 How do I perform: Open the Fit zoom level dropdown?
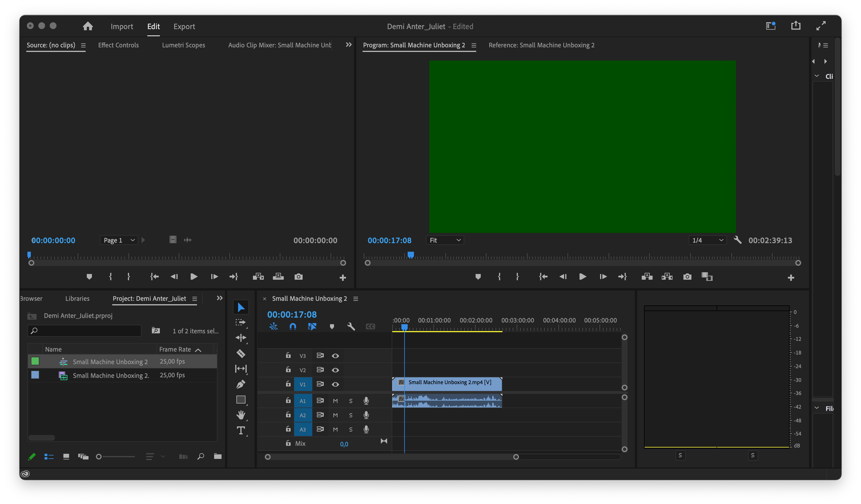pos(445,240)
